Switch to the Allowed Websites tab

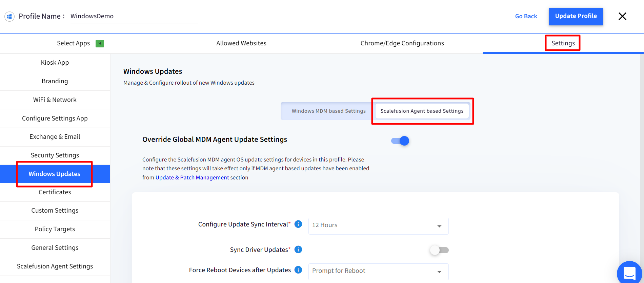pyautogui.click(x=241, y=43)
